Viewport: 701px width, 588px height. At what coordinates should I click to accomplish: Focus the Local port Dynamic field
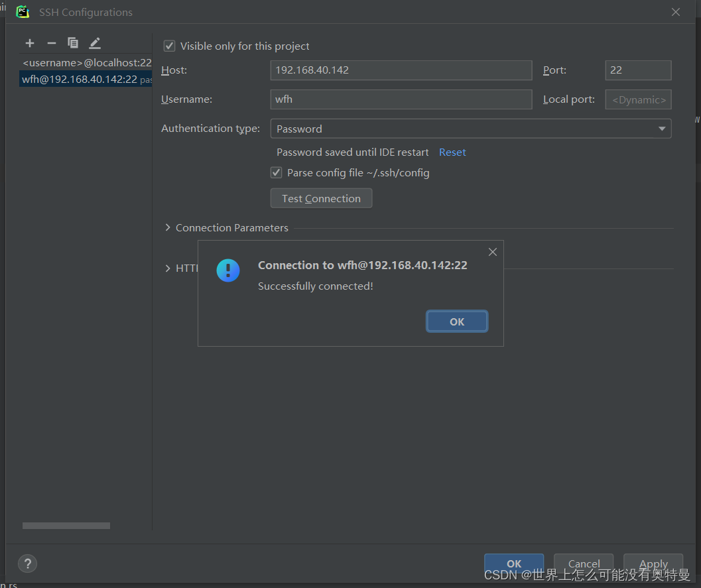(638, 99)
